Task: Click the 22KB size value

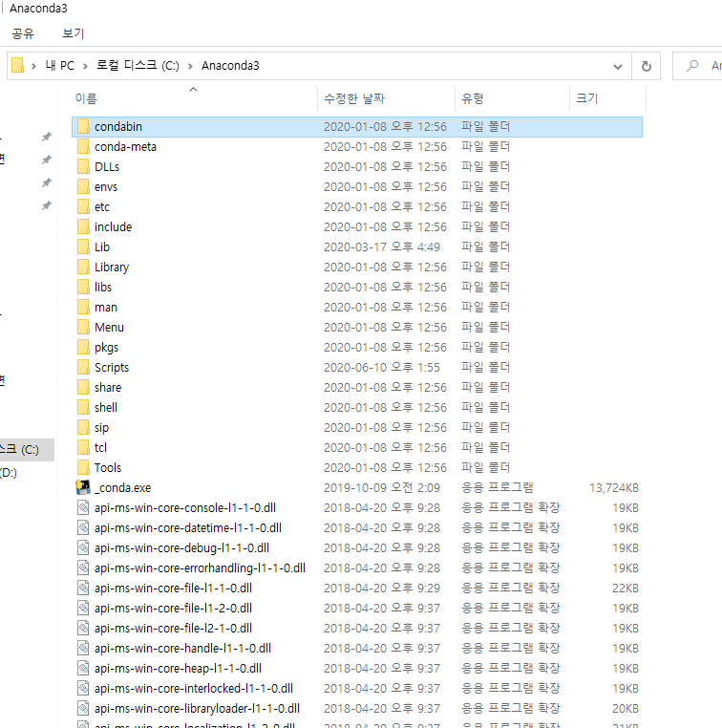Action: click(x=626, y=588)
